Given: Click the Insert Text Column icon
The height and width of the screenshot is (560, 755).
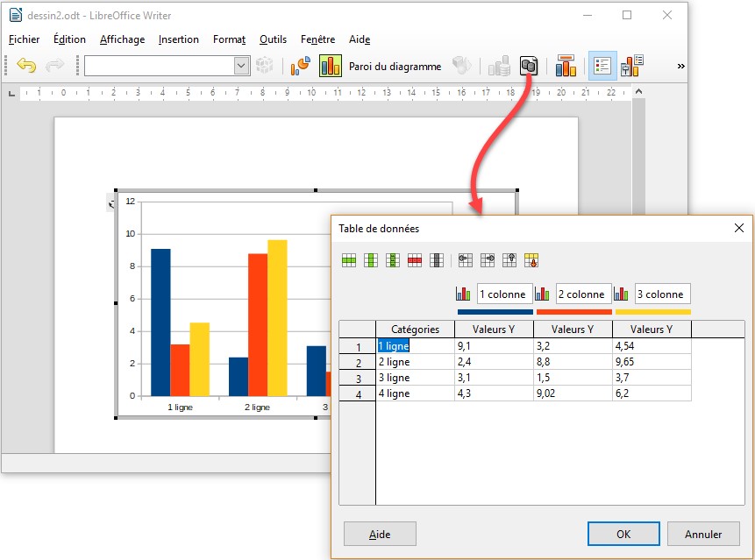Looking at the screenshot, I should pos(393,260).
